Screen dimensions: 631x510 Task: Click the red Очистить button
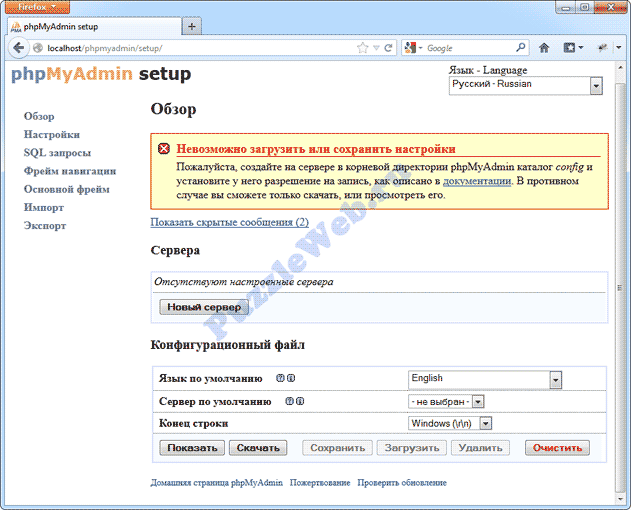tap(557, 448)
